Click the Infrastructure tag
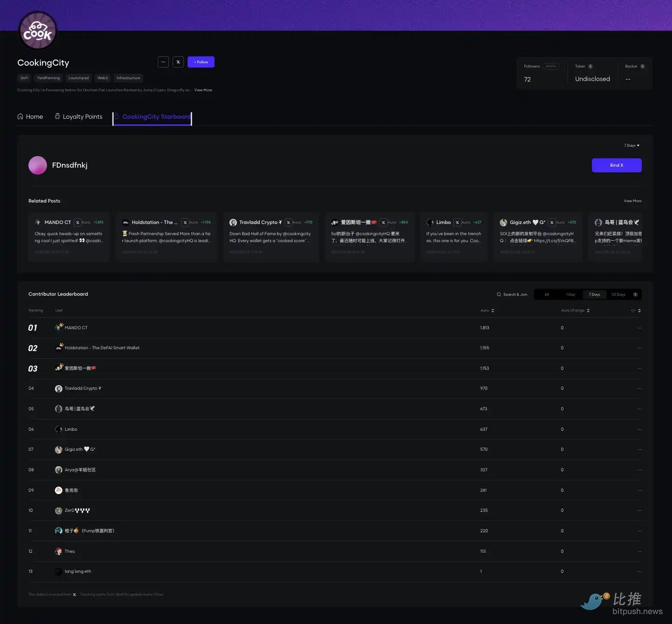 128,78
